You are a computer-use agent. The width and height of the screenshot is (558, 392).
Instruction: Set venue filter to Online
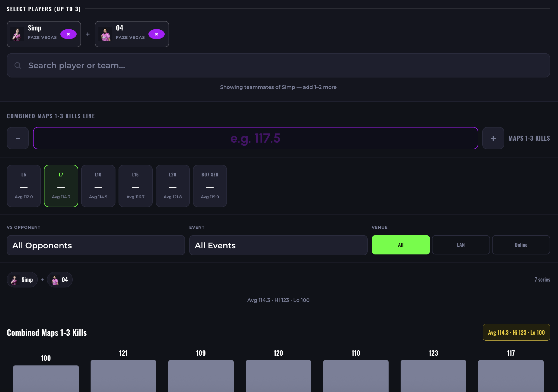click(521, 245)
